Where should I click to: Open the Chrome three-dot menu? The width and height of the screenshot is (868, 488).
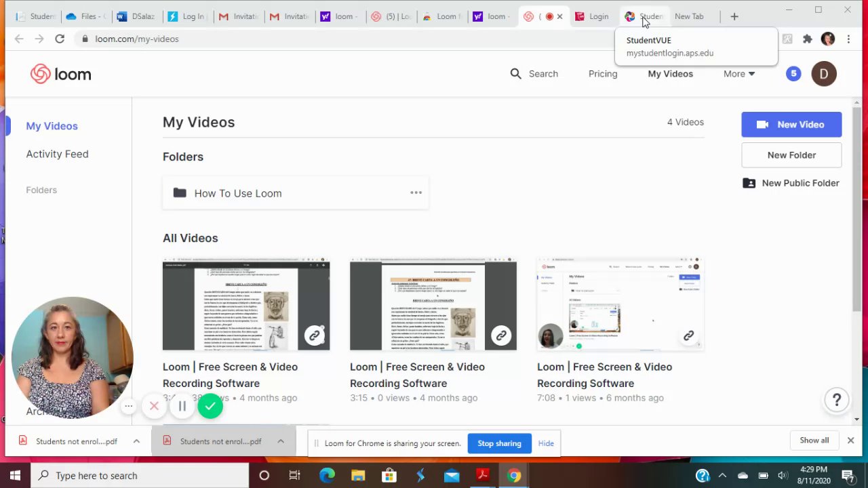click(848, 39)
